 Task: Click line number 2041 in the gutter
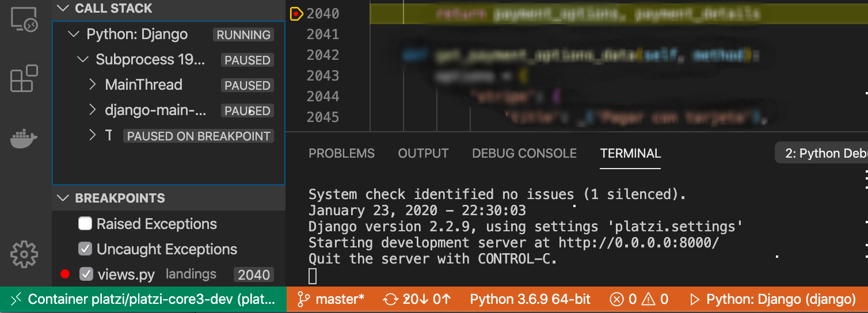point(323,34)
